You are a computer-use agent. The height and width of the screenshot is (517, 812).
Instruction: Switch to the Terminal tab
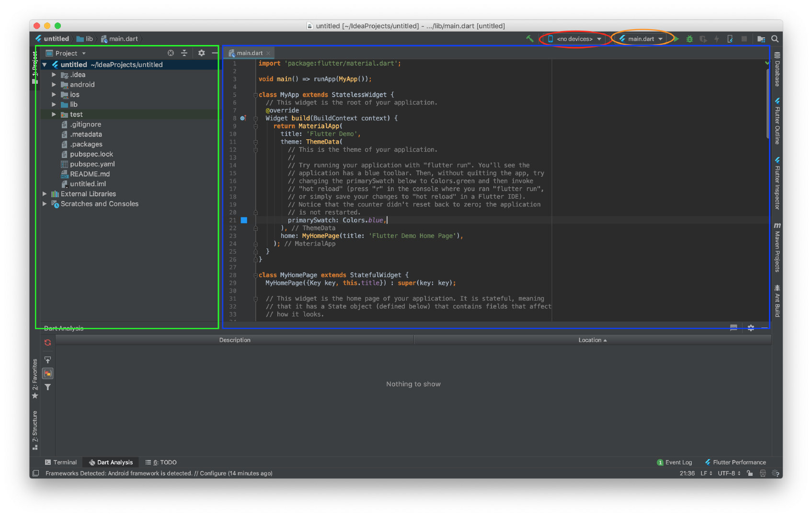[61, 462]
